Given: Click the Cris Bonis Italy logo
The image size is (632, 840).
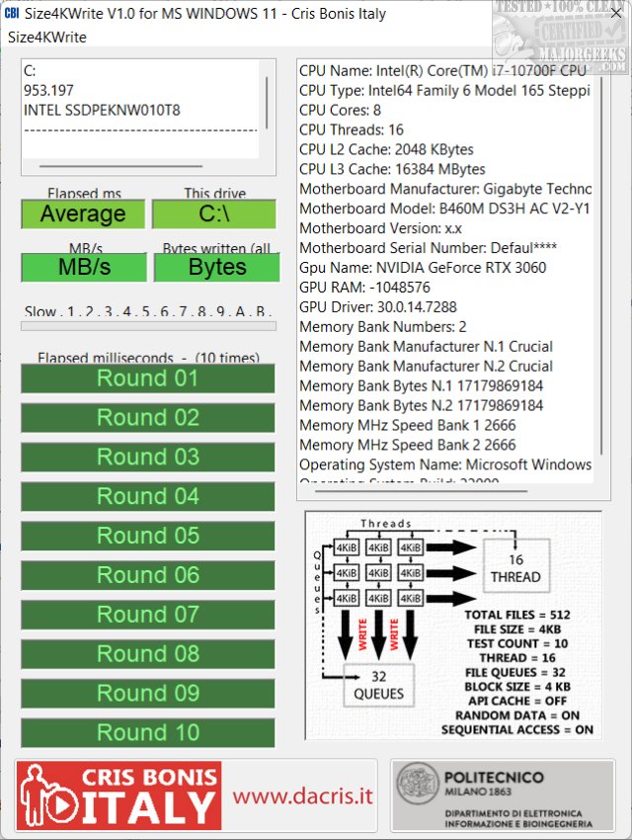Looking at the screenshot, I should pyautogui.click(x=119, y=796).
